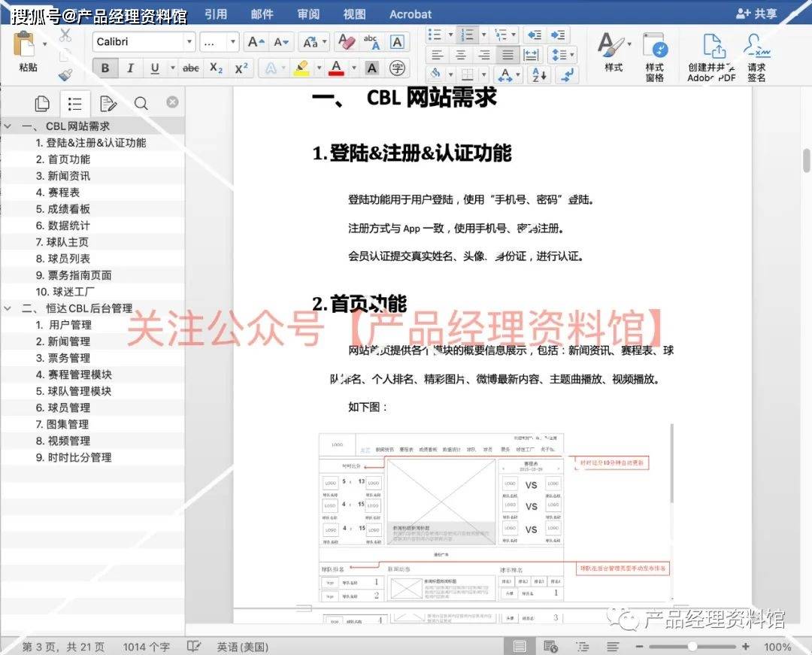Close the navigation sidebar pane
This screenshot has width=812, height=655.
172,102
